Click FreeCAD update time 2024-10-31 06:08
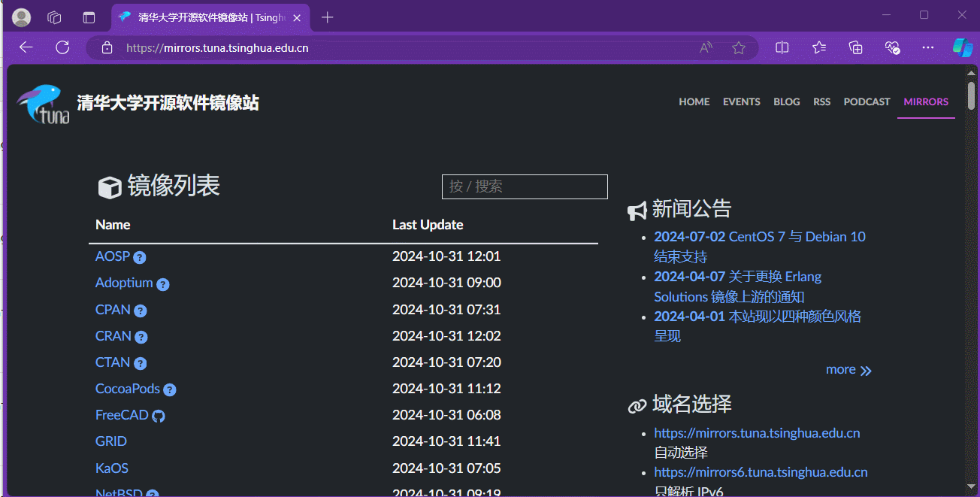The height and width of the screenshot is (497, 980). click(446, 415)
